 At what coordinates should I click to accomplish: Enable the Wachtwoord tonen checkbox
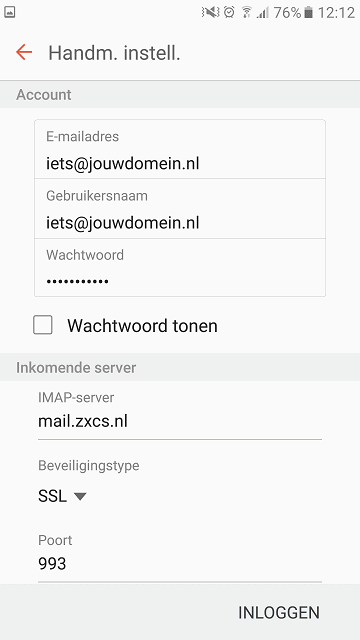tap(43, 325)
